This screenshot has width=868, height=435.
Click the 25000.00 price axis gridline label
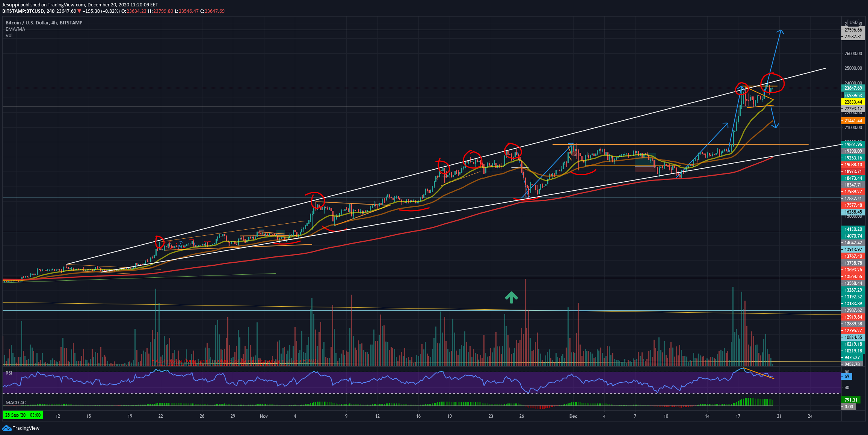(853, 68)
